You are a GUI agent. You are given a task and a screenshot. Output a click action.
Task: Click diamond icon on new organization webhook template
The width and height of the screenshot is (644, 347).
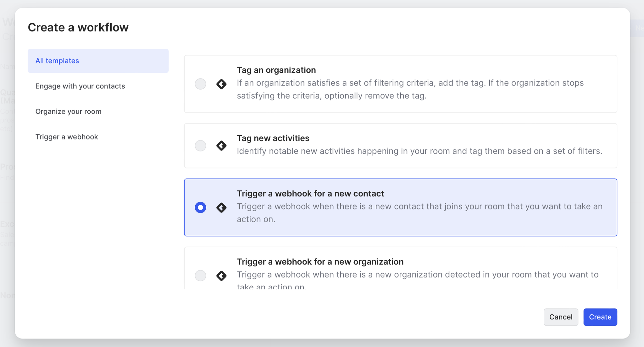[x=221, y=276]
